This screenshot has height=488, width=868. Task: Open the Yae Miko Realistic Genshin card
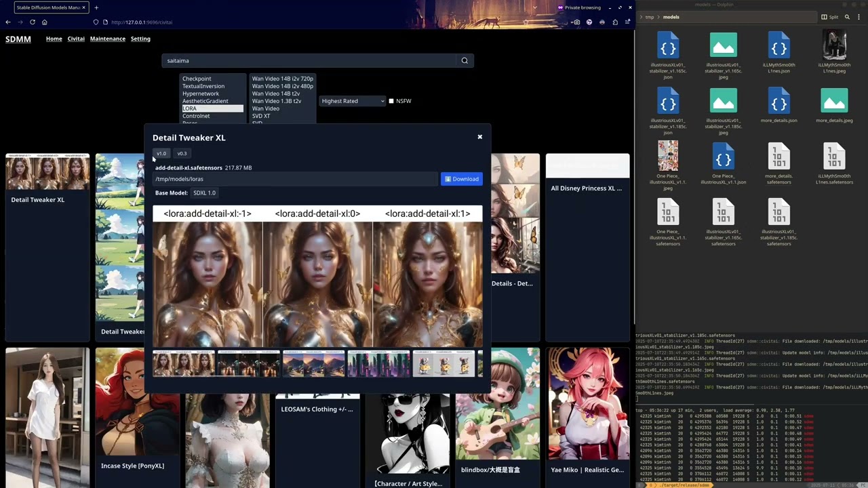point(587,418)
